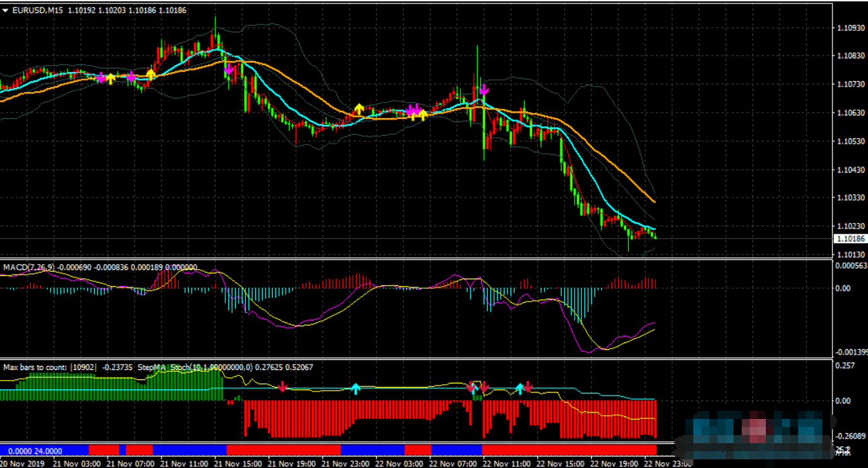Click the yellow up arrow before 21 Nov 11:00
Viewport: 868px width, 468px height.
coord(151,73)
